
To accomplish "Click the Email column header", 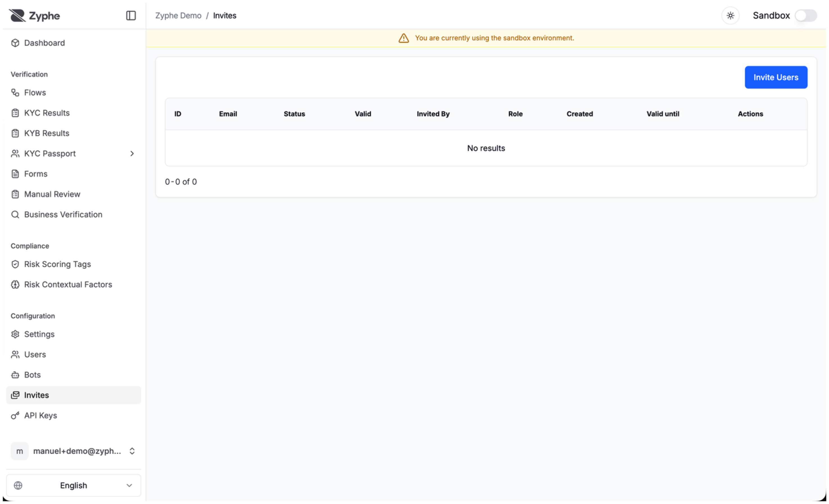I will coord(228,114).
